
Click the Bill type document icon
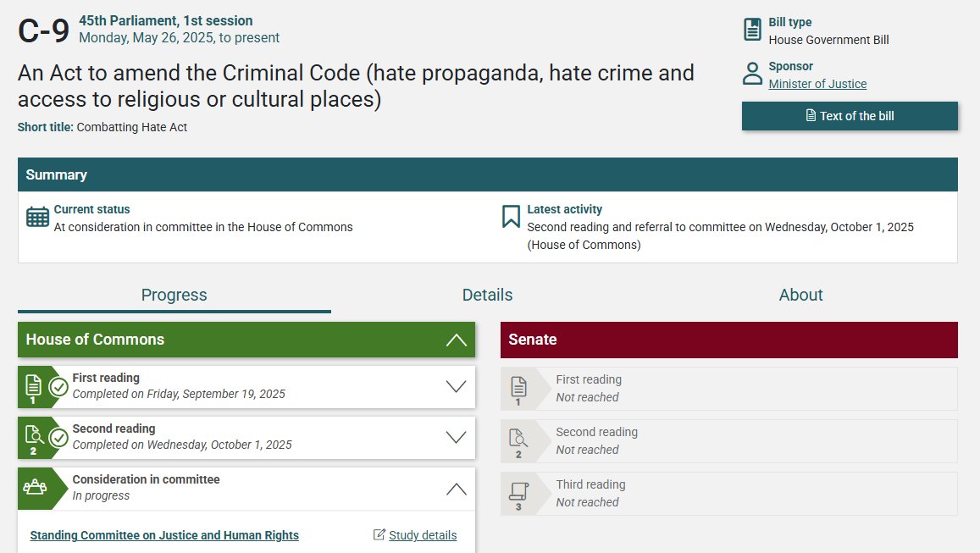point(752,30)
